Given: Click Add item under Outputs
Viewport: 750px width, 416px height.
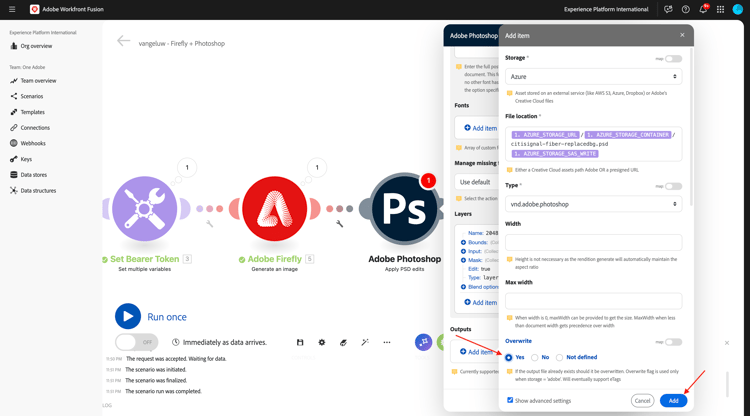Looking at the screenshot, I should point(476,352).
